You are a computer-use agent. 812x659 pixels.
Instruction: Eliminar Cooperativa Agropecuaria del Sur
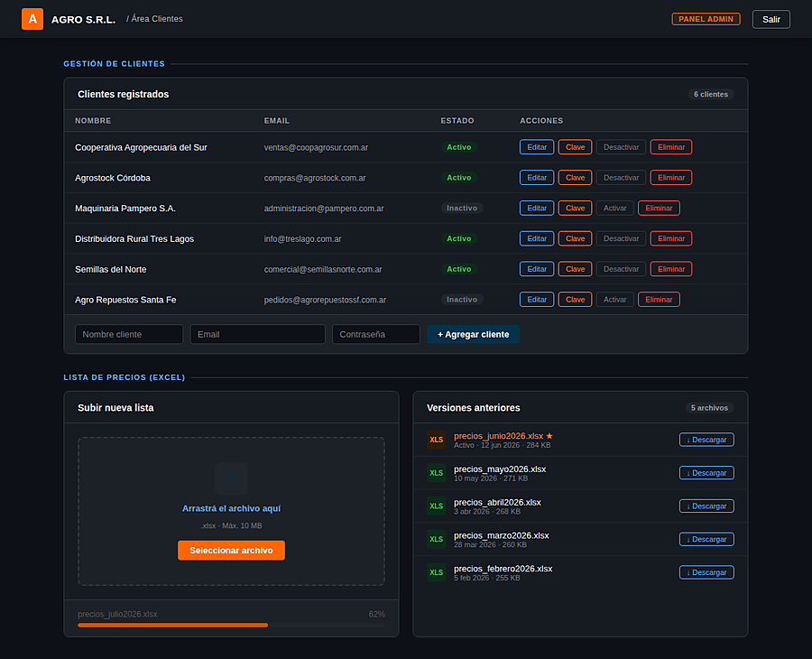pos(671,147)
